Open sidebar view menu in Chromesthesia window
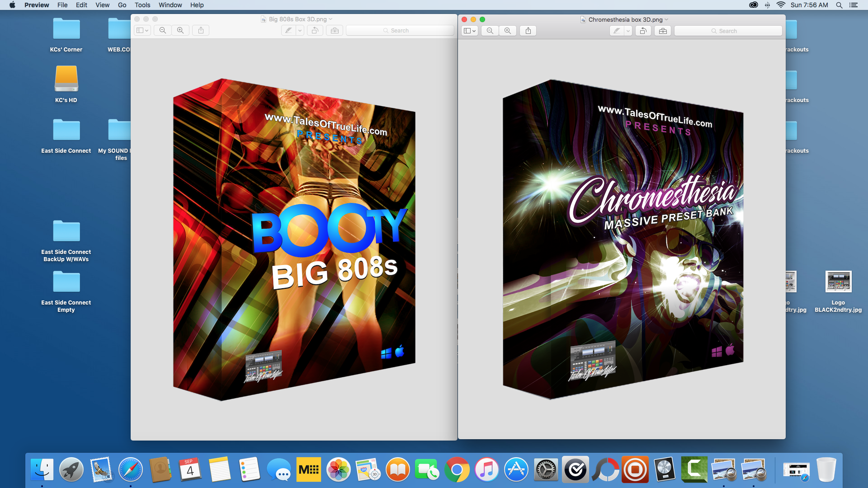Viewport: 868px width, 488px height. point(470,31)
